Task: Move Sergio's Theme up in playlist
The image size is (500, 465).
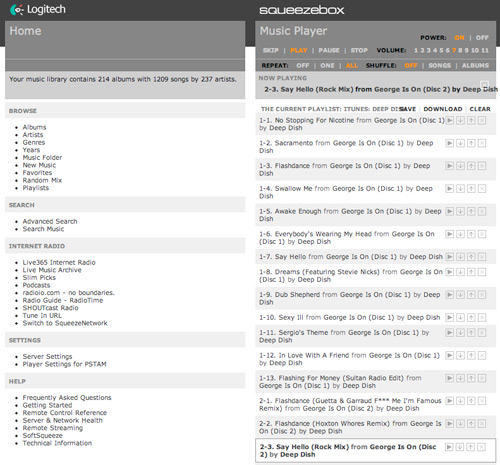Action: pyautogui.click(x=471, y=333)
